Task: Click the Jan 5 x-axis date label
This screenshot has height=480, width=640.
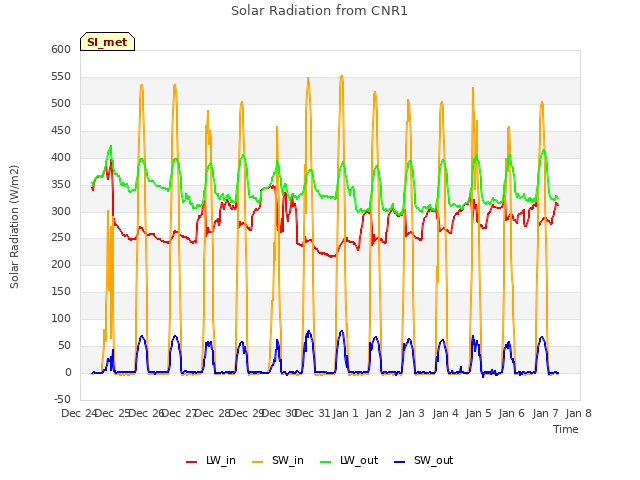Action: (479, 413)
